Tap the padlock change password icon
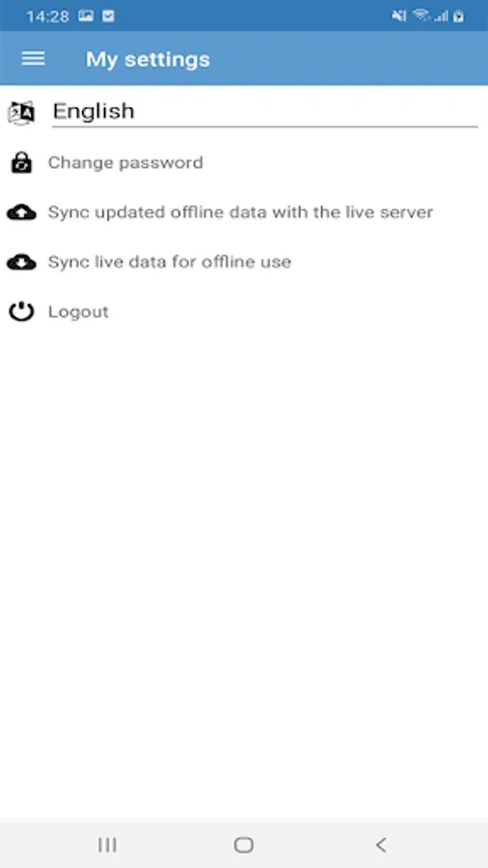The width and height of the screenshot is (488, 868). pos(21,163)
